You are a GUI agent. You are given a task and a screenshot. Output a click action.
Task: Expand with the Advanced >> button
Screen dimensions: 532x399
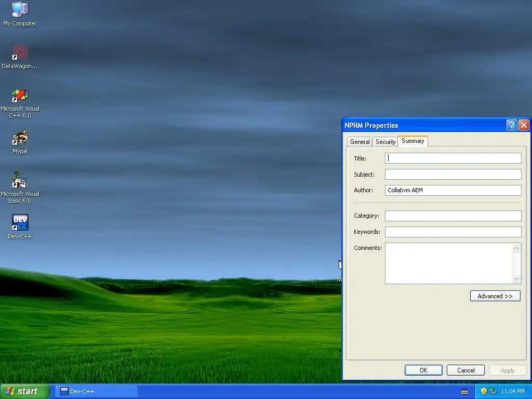[x=495, y=296]
